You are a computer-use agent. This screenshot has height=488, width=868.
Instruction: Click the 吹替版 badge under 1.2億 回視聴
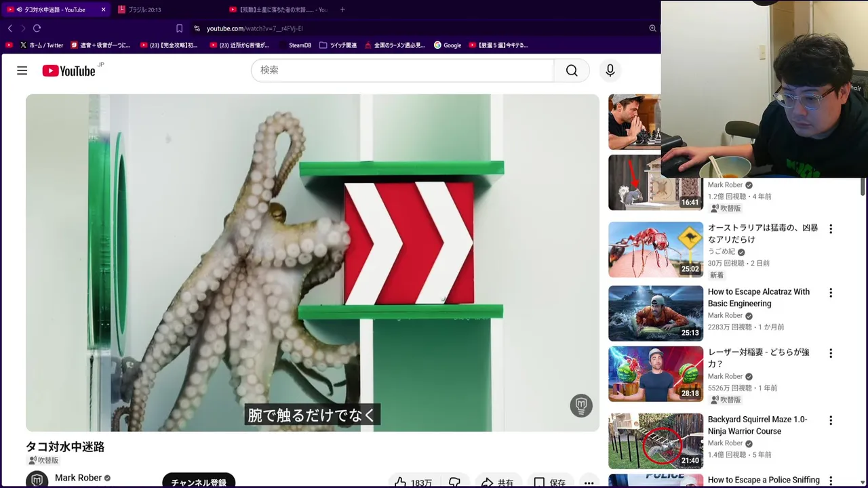tap(726, 208)
